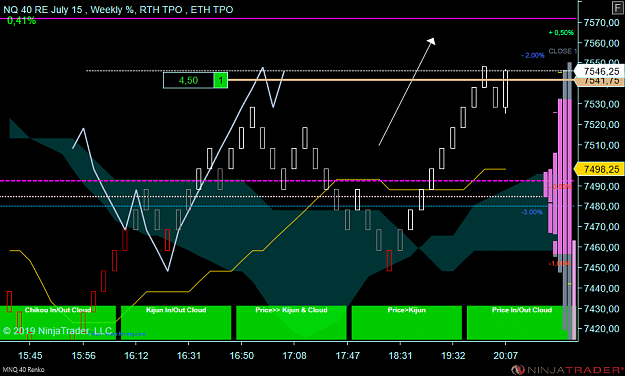Click the 20:07 time axis label
This screenshot has width=625, height=376.
(x=505, y=356)
